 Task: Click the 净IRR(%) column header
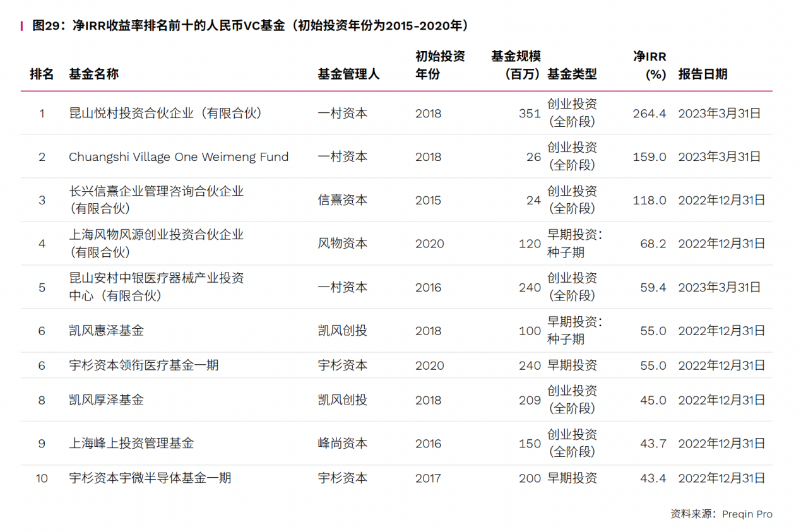(650, 65)
